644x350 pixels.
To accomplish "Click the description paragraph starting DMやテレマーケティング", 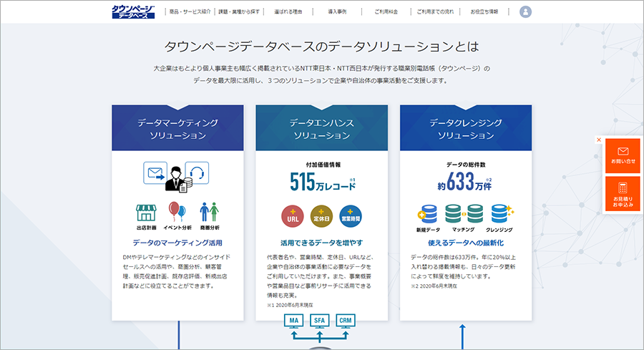I will 176,271.
